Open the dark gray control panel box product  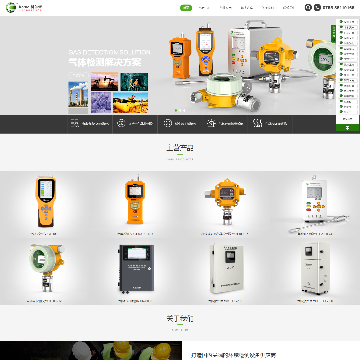point(136,269)
